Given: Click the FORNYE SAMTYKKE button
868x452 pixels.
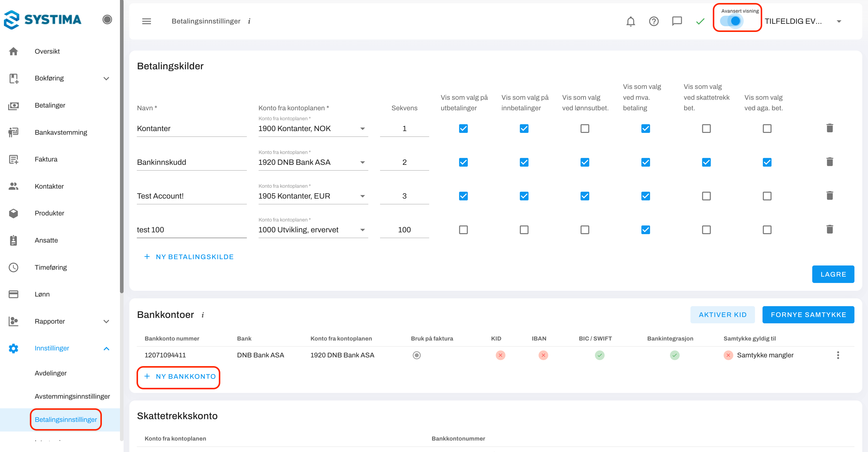Looking at the screenshot, I should click(808, 315).
